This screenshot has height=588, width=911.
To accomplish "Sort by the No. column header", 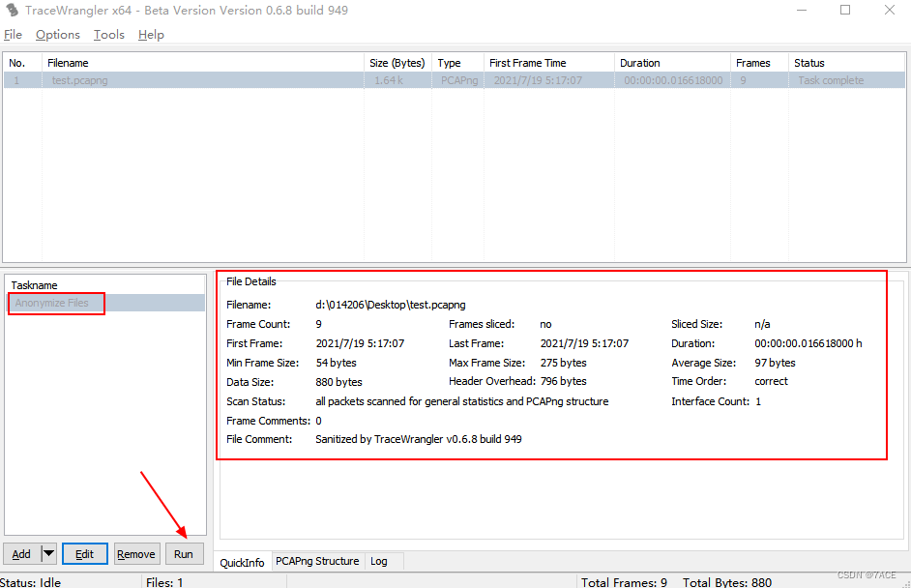I will (x=22, y=63).
